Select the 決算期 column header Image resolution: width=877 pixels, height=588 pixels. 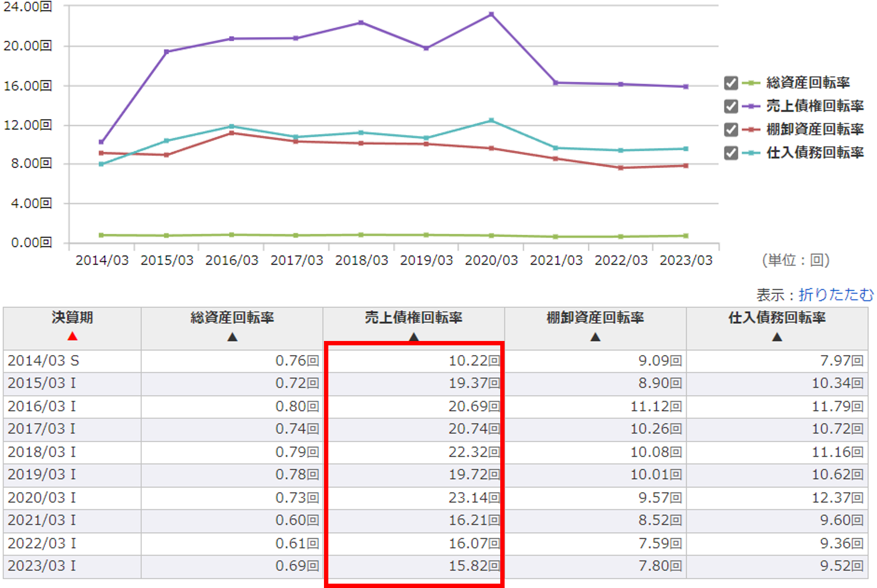(x=72, y=318)
